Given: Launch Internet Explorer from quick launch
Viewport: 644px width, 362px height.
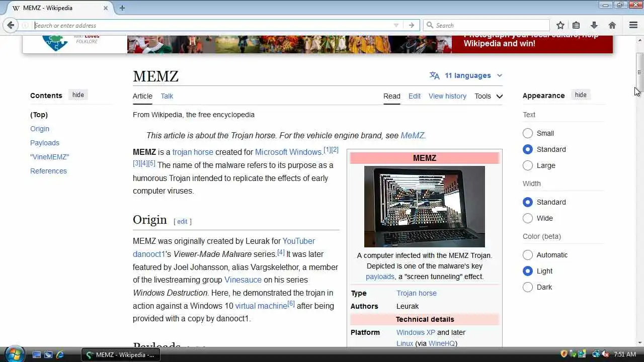Looking at the screenshot, I should [60, 354].
